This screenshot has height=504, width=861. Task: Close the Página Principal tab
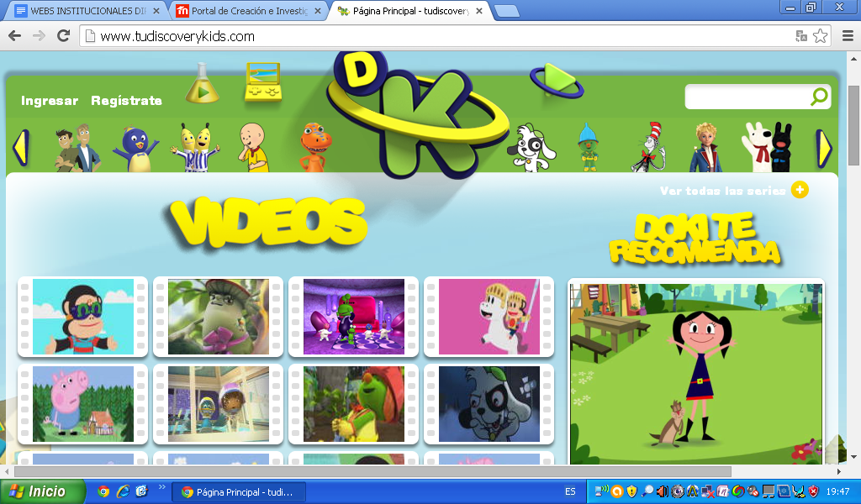coord(478,10)
